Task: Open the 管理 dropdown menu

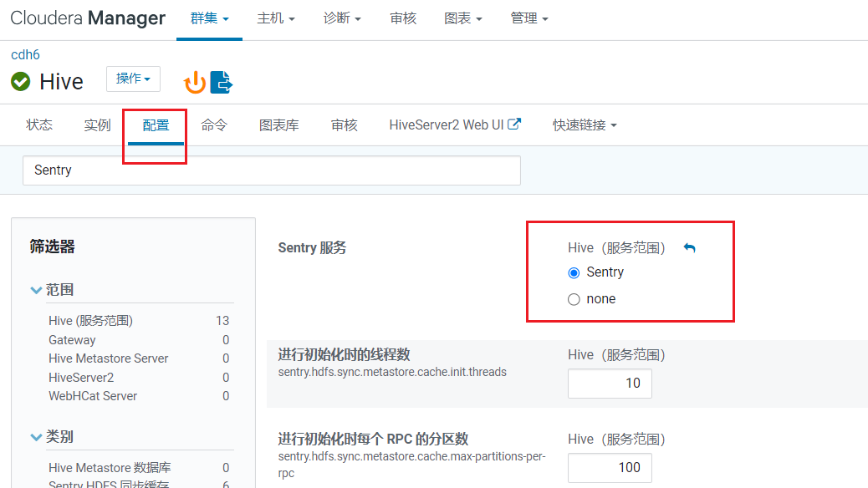Action: (x=529, y=18)
